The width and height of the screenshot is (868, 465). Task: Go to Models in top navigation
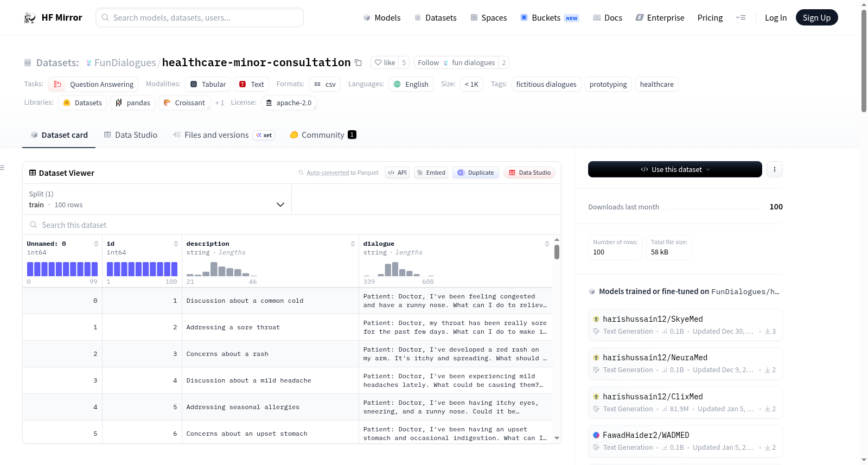click(x=382, y=18)
